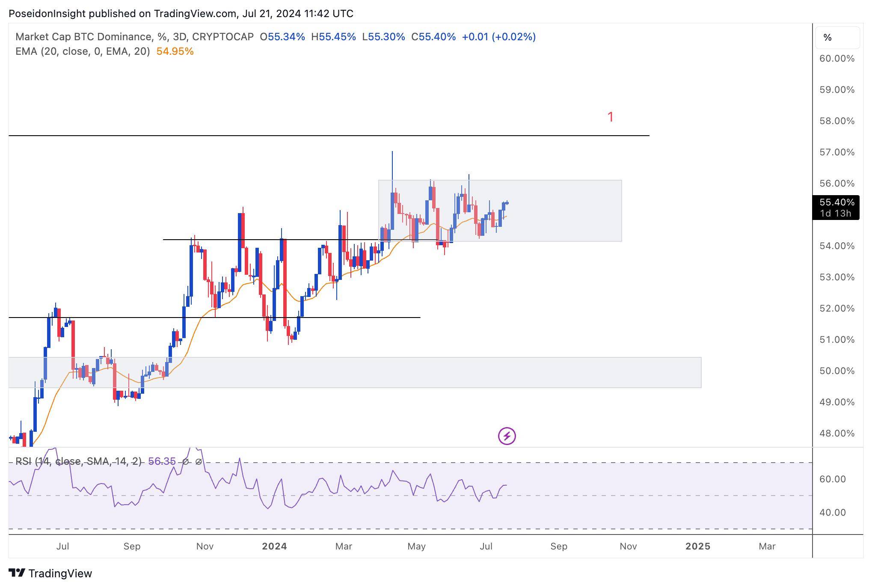
Task: Click the purple lightning bolt event icon
Action: [x=507, y=436]
